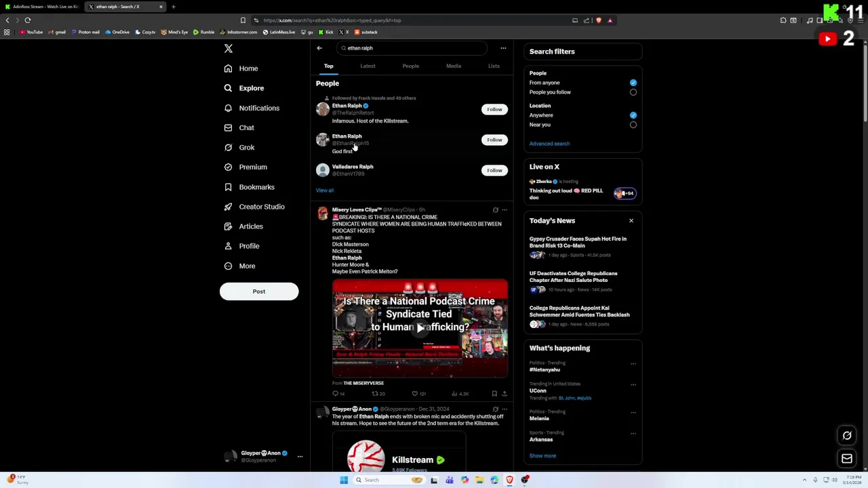Open the More menu in the sidebar
The image size is (868, 488).
pyautogui.click(x=239, y=266)
